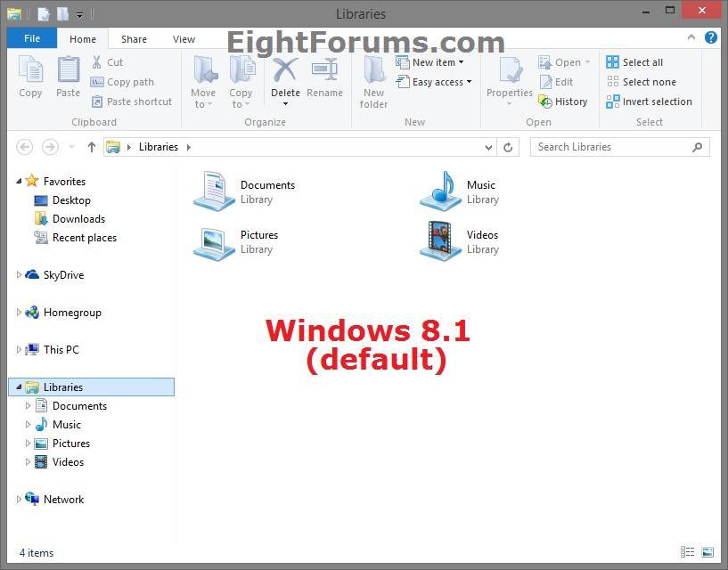Go back with the Back arrow
728x570 pixels.
(25, 147)
